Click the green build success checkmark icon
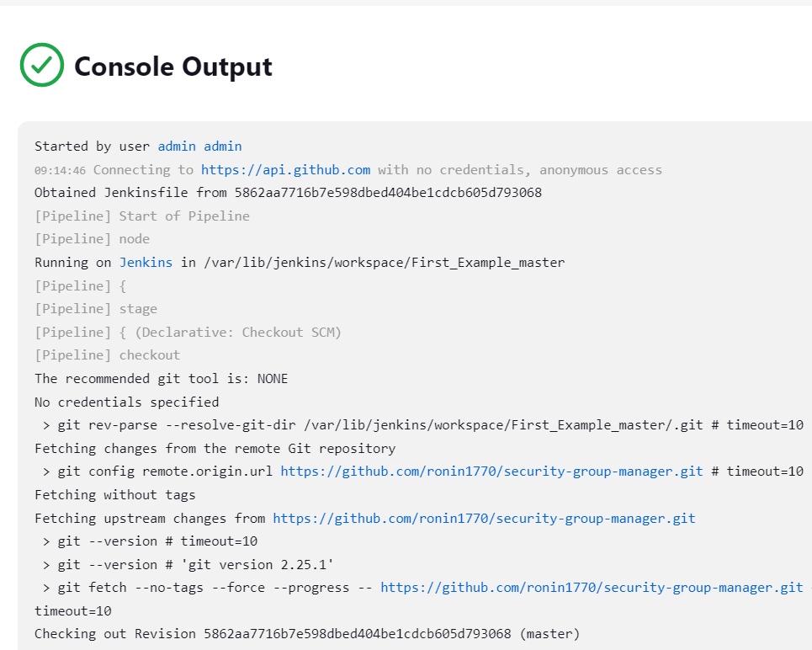 42,66
